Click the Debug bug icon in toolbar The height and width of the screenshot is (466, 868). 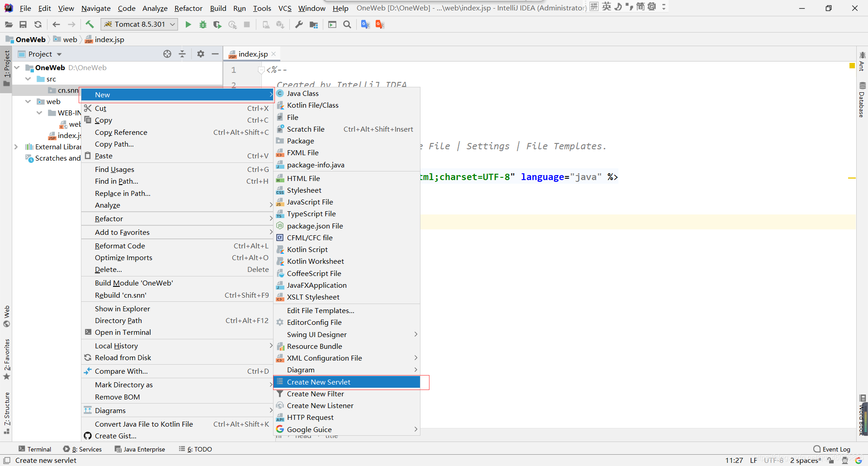203,24
